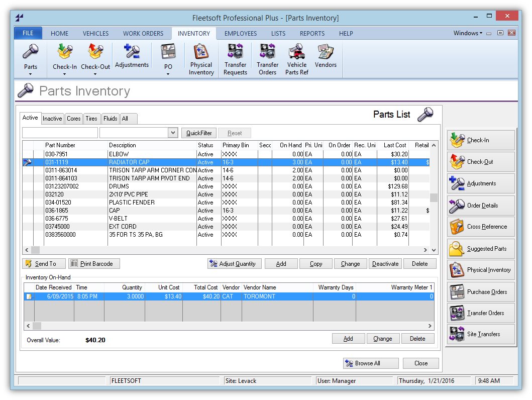The width and height of the screenshot is (532, 400).
Task: Click the Adjust Quantity button
Action: pyautogui.click(x=235, y=264)
